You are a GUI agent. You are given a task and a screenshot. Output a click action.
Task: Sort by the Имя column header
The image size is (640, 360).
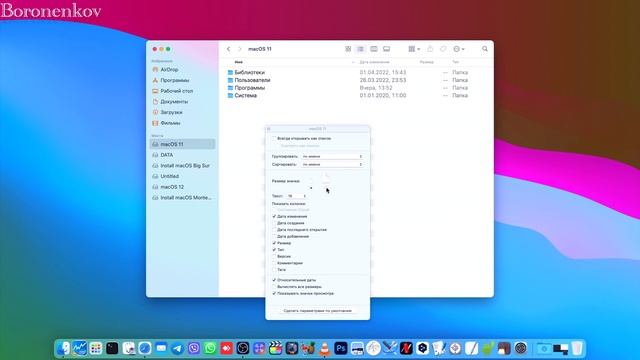pyautogui.click(x=239, y=62)
